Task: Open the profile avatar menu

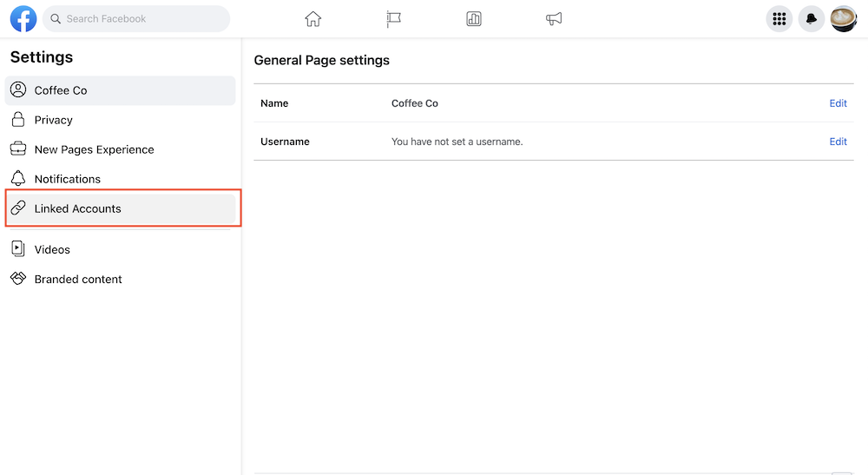Action: click(844, 19)
